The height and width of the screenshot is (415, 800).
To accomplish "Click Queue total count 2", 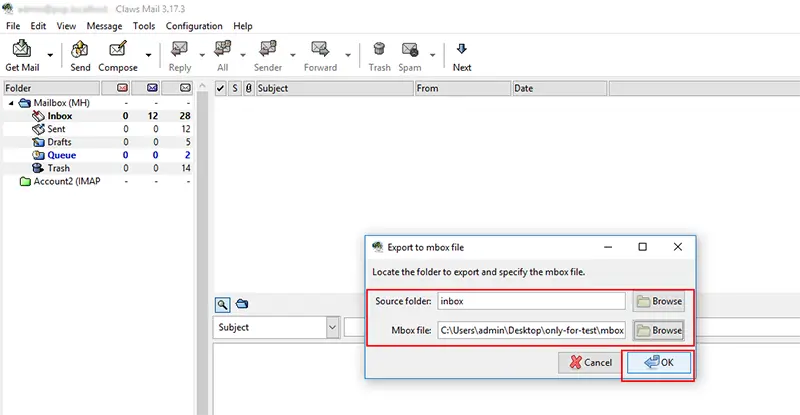I will coord(188,155).
